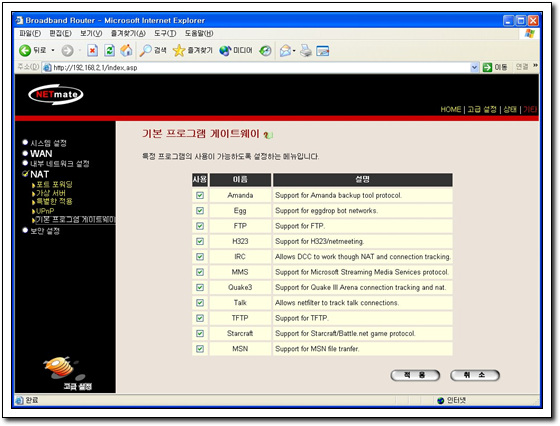
Task: Click the 취소 (Cancel) button
Action: [475, 375]
